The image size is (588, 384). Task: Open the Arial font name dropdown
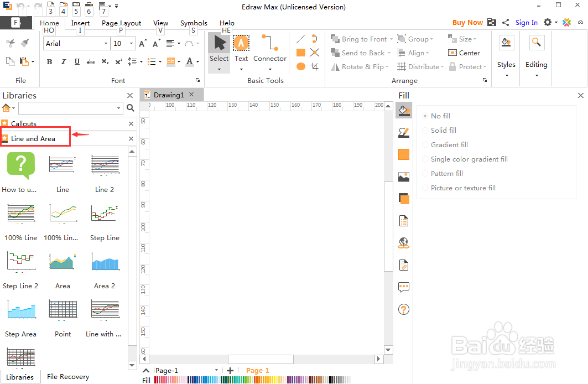click(x=106, y=44)
